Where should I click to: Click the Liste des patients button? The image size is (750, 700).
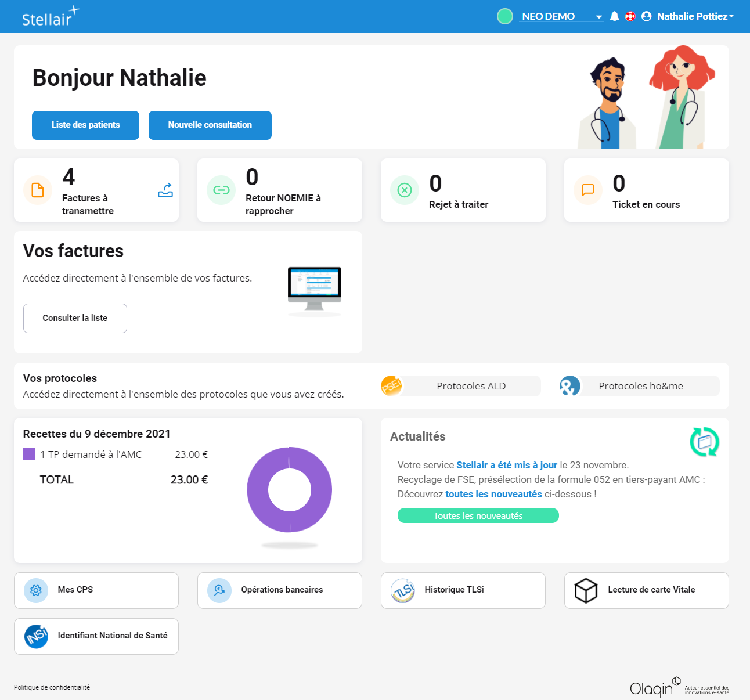(x=85, y=125)
